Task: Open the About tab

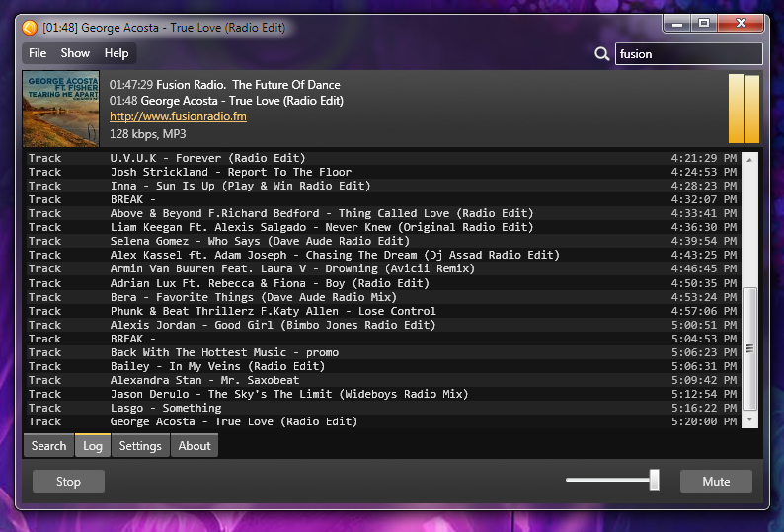Action: [x=195, y=445]
